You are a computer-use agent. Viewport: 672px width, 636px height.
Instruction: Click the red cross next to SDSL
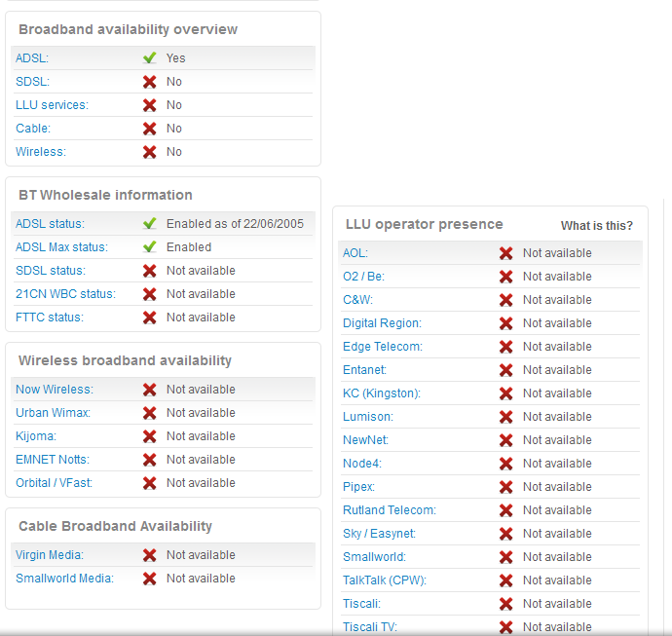click(150, 82)
